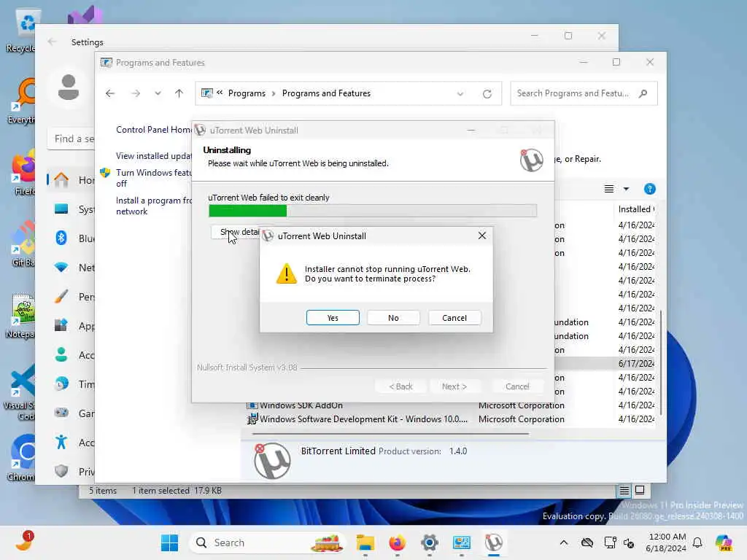Go back in the Settings window

click(x=52, y=42)
